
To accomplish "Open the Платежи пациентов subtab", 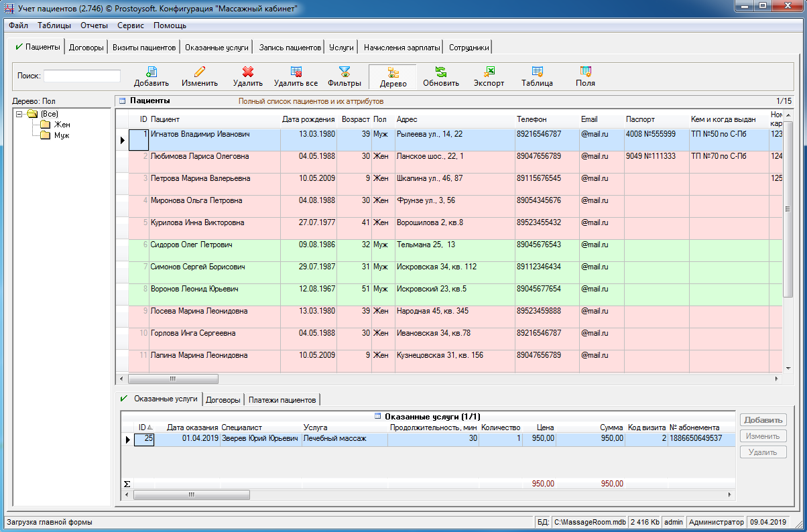I will pos(282,400).
